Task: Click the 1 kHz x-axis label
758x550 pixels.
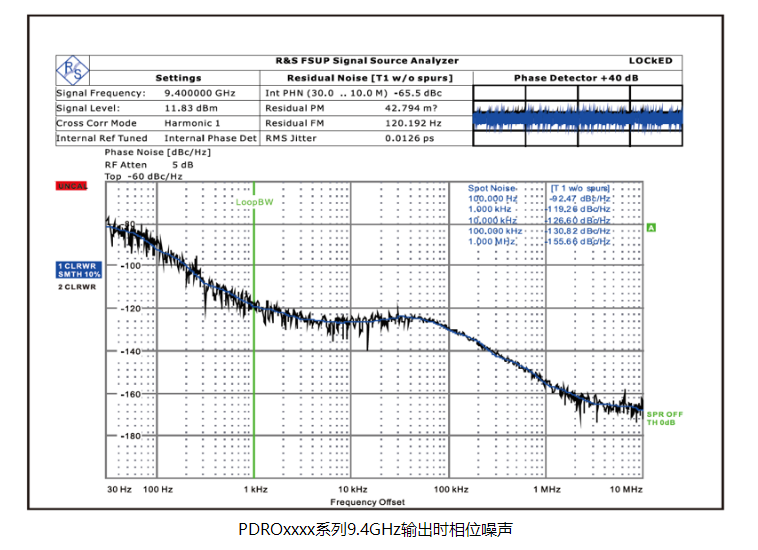Action: point(256,489)
